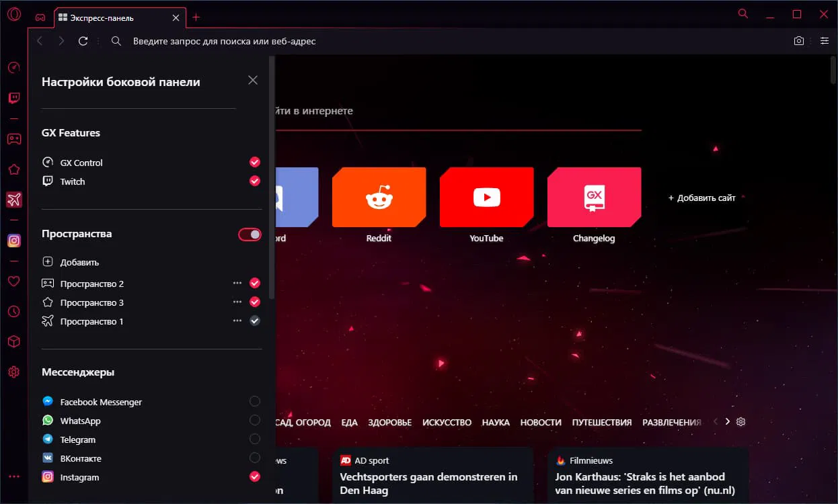Image resolution: width=838 pixels, height=504 pixels.
Task: Open options menu for Пространство 2
Action: [237, 283]
